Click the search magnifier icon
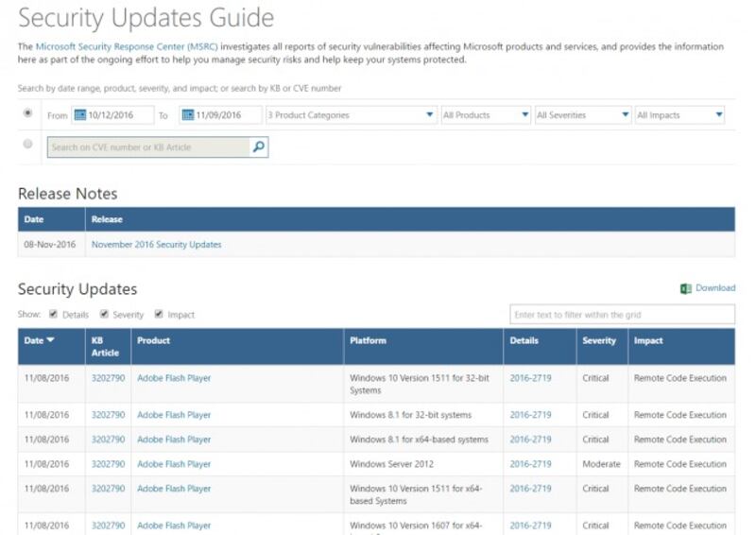756x535 pixels. coord(258,147)
